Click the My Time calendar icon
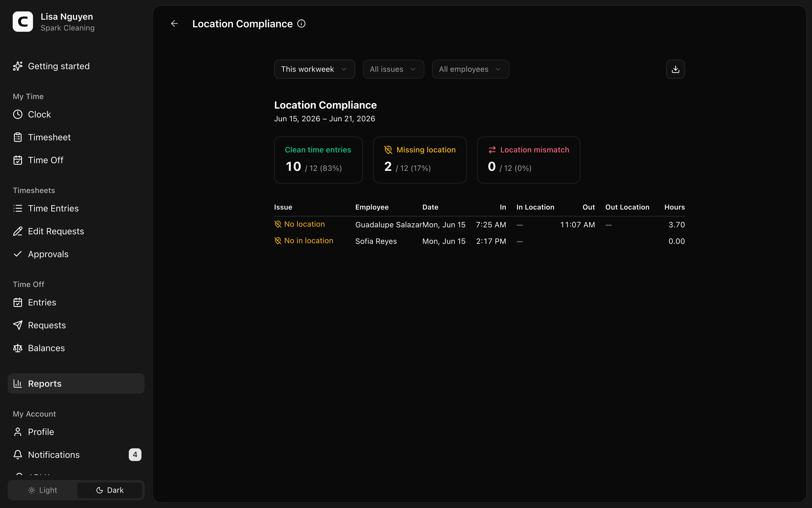Image resolution: width=812 pixels, height=508 pixels. [18, 160]
